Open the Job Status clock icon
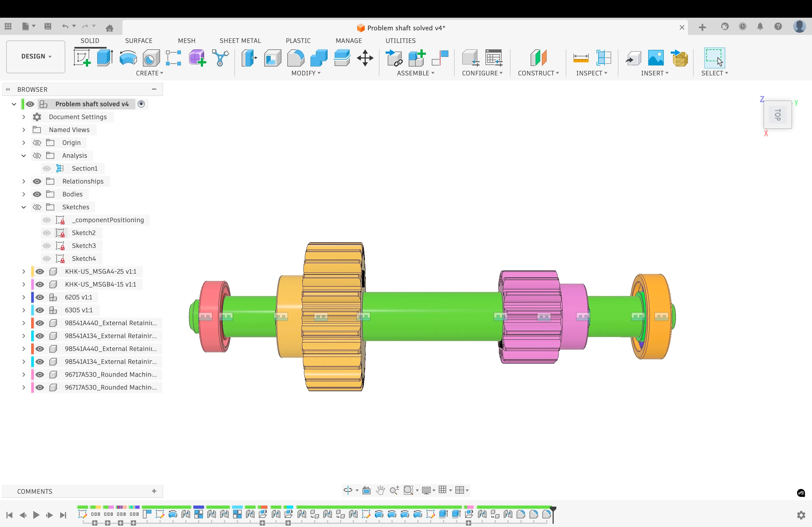The height and width of the screenshot is (527, 812). click(x=742, y=27)
